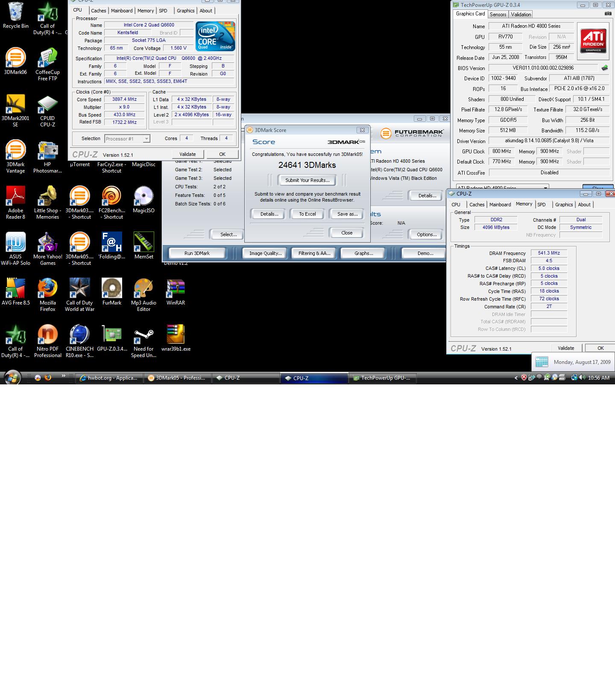Click the Details button in score dialog
Viewport: 615px width, 700px height.
pos(269,214)
